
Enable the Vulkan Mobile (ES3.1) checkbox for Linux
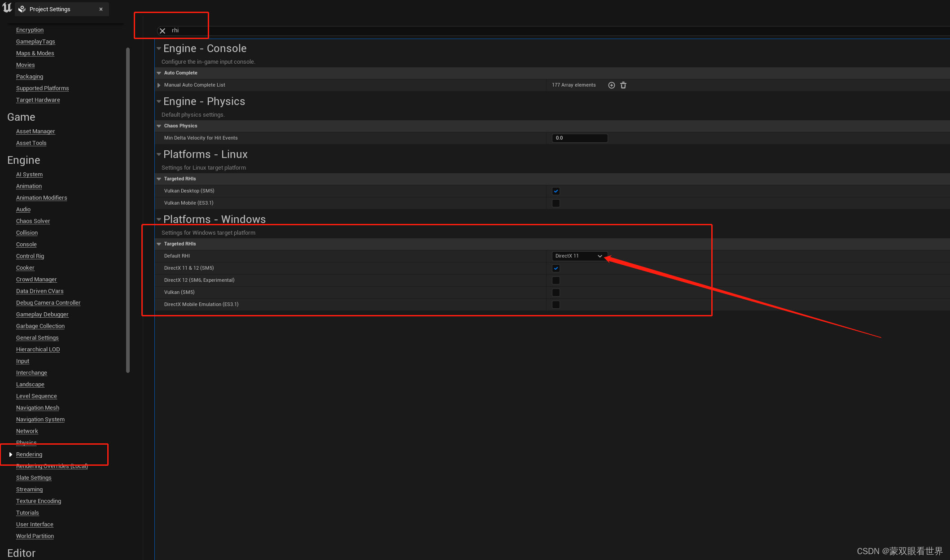click(556, 203)
